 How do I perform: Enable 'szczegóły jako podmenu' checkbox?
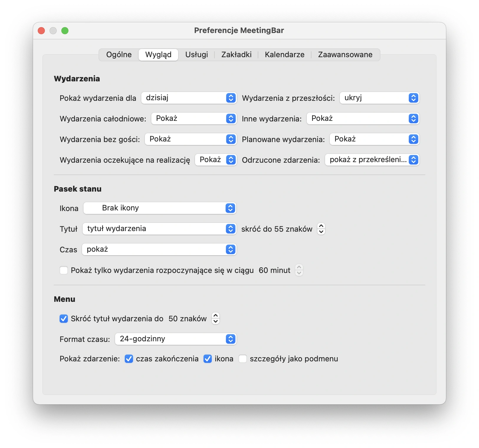[x=243, y=359]
